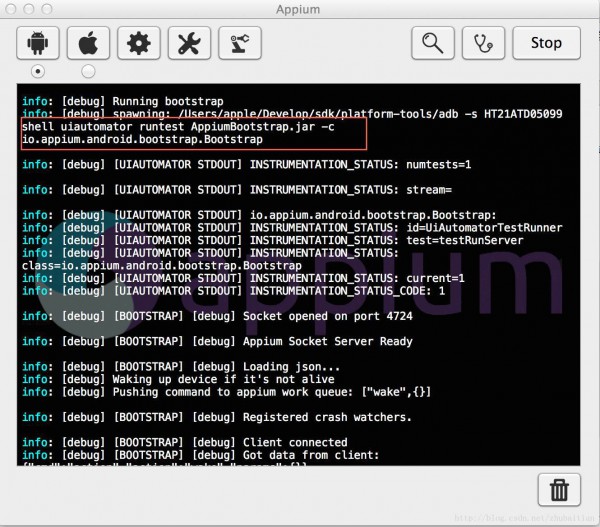Click 'Registered crash watchers.' log line
Screen dimensions: 600x527
[x=217, y=417]
